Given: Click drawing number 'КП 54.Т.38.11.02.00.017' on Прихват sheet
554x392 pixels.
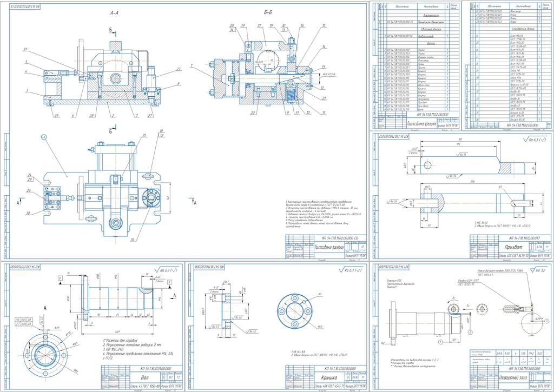Looking at the screenshot, I should pos(525,238).
